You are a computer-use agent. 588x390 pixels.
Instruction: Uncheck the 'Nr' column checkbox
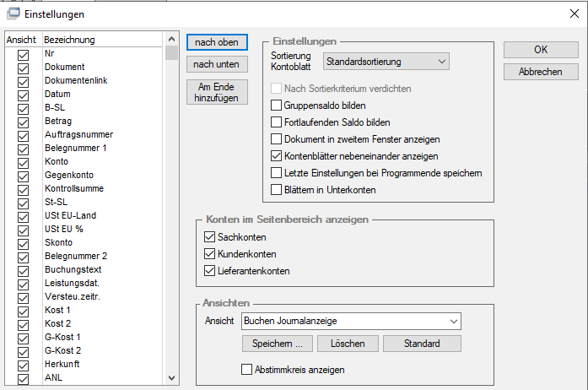(24, 55)
